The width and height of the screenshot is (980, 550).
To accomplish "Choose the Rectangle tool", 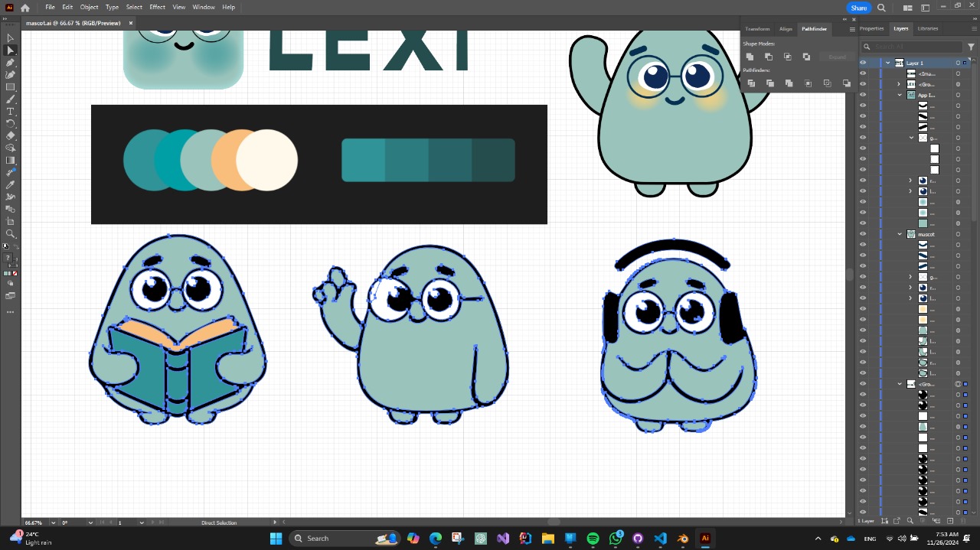I will click(10, 87).
